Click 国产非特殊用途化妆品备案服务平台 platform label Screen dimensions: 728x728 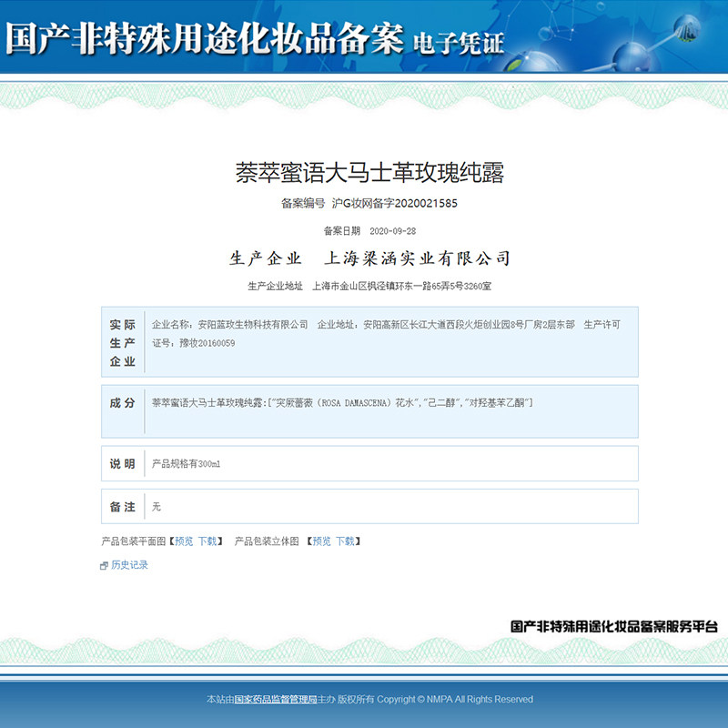[613, 626]
